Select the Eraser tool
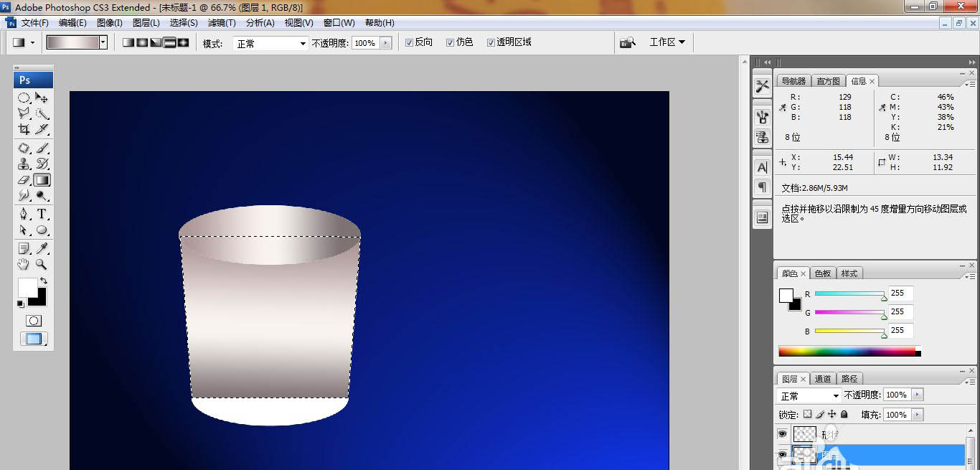 point(24,179)
